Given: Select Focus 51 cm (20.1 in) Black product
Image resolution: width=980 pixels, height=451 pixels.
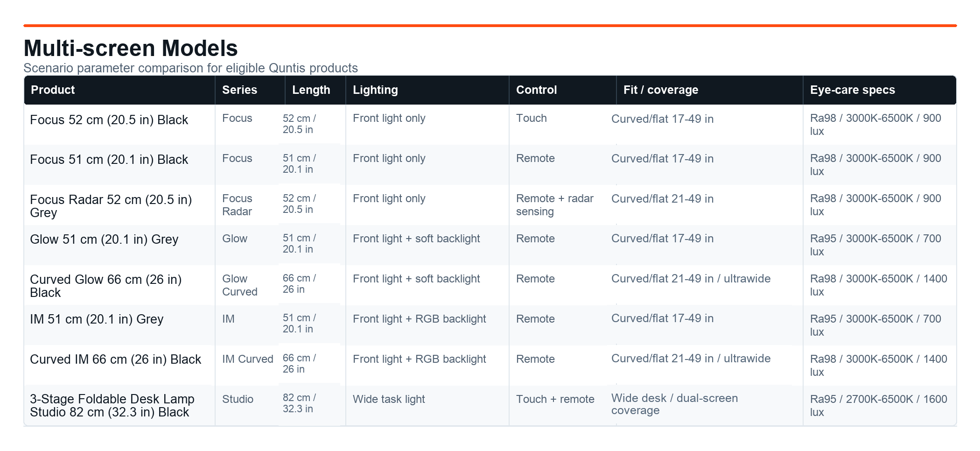Looking at the screenshot, I should tap(109, 160).
